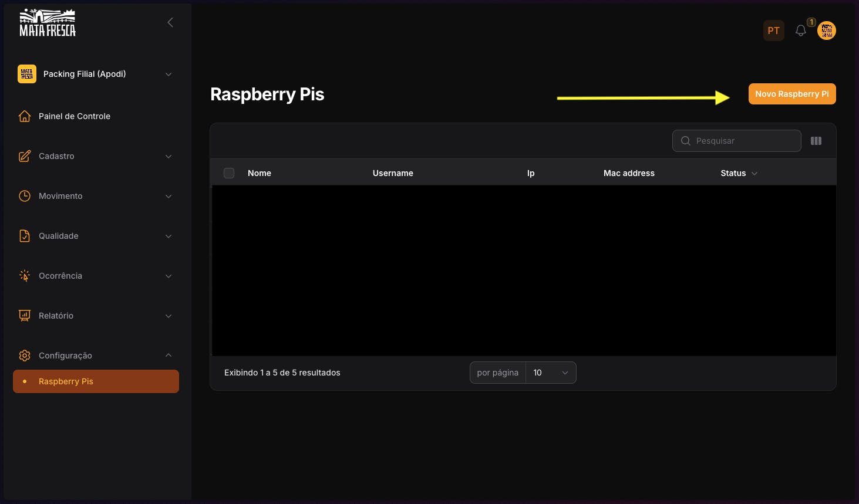
Task: Collapse the Configuração menu chevron
Action: click(169, 356)
